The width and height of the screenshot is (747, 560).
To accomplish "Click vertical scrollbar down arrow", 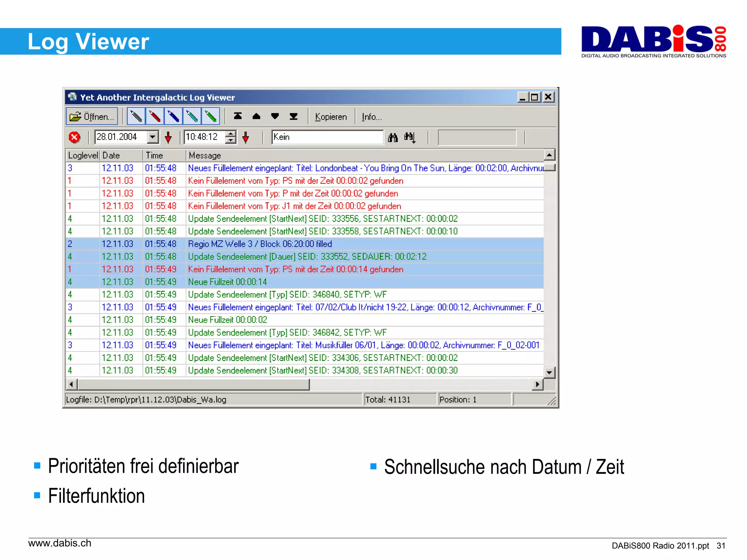I will pos(549,372).
